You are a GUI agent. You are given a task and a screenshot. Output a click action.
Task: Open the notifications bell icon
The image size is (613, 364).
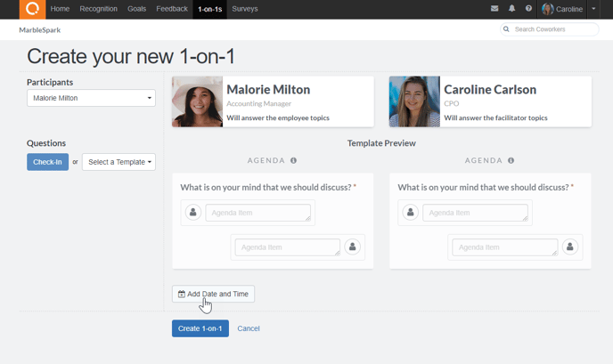tap(511, 9)
